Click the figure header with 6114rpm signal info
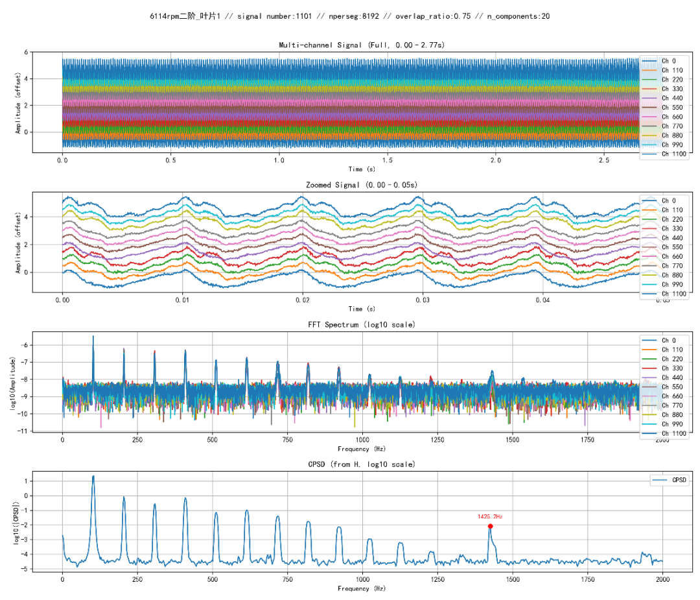The image size is (700, 600). pyautogui.click(x=350, y=16)
